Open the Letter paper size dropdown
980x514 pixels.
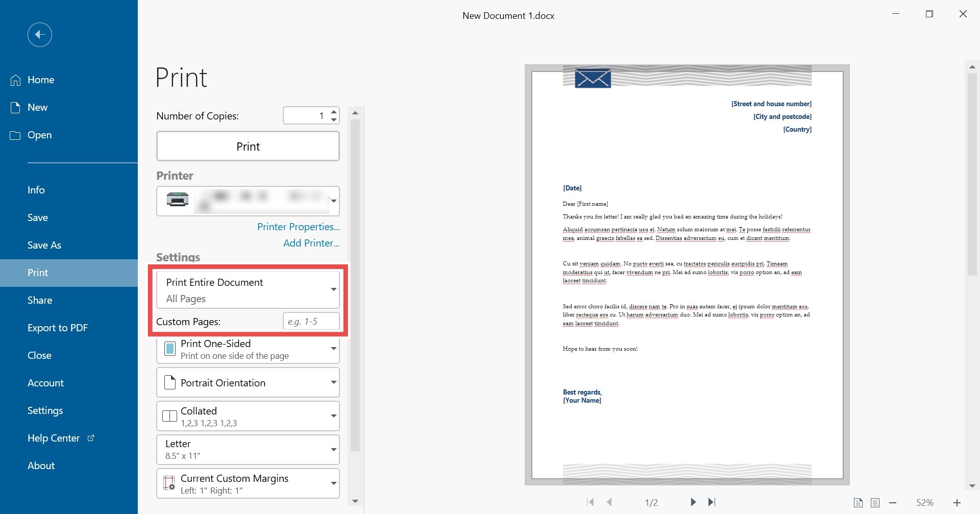point(248,449)
